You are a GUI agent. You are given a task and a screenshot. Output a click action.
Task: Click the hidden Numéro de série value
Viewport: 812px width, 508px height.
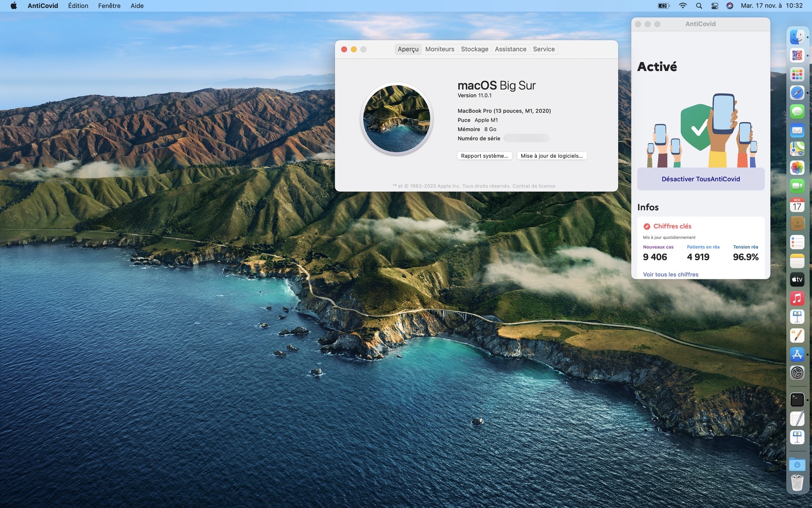coord(526,138)
